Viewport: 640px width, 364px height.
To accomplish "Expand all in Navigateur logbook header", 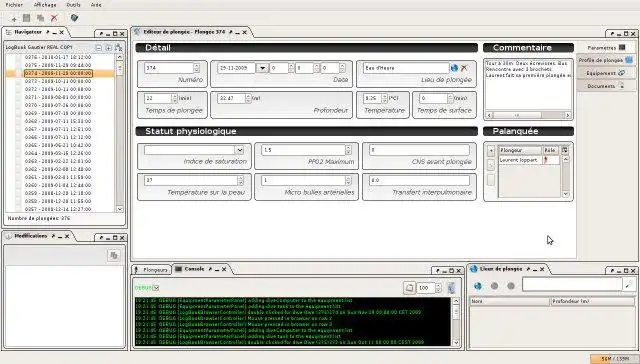I will 109,48.
